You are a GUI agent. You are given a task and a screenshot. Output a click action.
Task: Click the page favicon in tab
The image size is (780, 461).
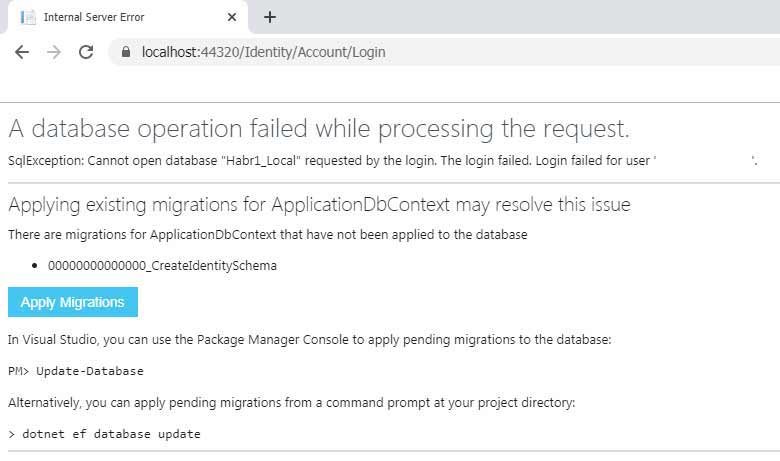tap(28, 17)
